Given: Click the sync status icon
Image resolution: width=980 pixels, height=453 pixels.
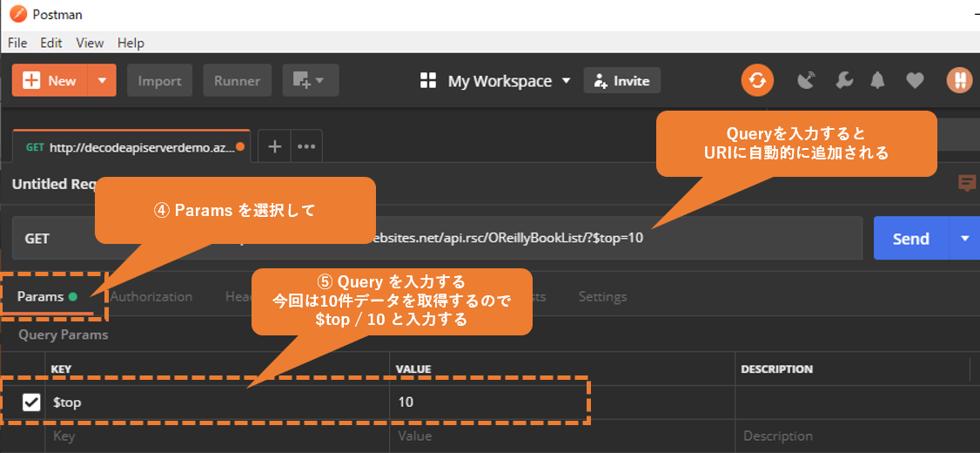Looking at the screenshot, I should point(757,81).
